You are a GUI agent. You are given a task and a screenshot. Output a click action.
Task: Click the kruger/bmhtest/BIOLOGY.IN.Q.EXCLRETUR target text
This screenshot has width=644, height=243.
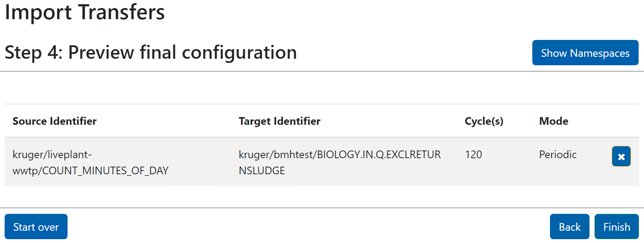pyautogui.click(x=340, y=154)
